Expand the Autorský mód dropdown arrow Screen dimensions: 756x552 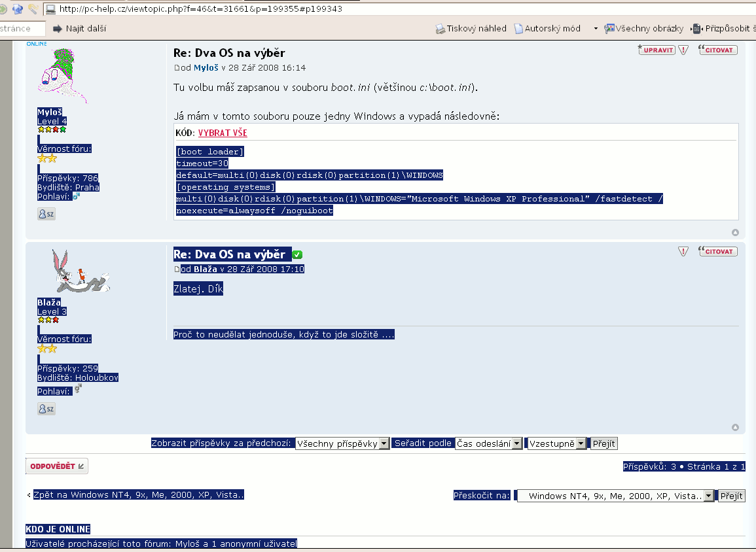point(596,28)
